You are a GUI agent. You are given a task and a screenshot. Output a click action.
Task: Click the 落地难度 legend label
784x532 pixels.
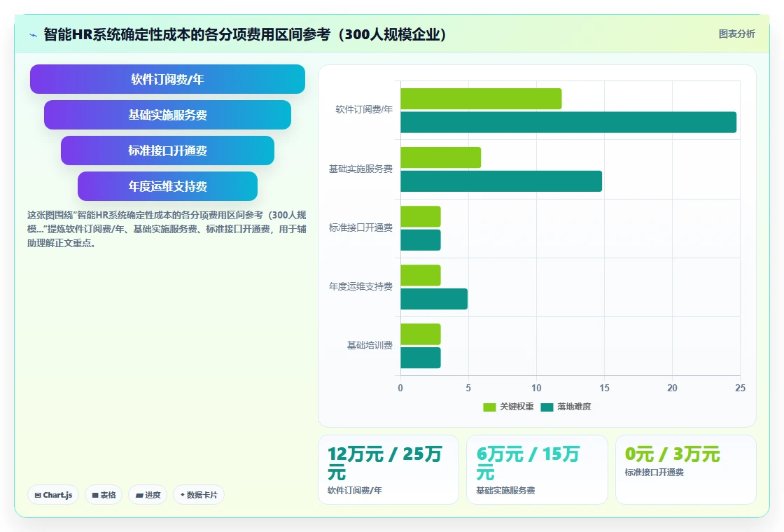[x=574, y=407]
